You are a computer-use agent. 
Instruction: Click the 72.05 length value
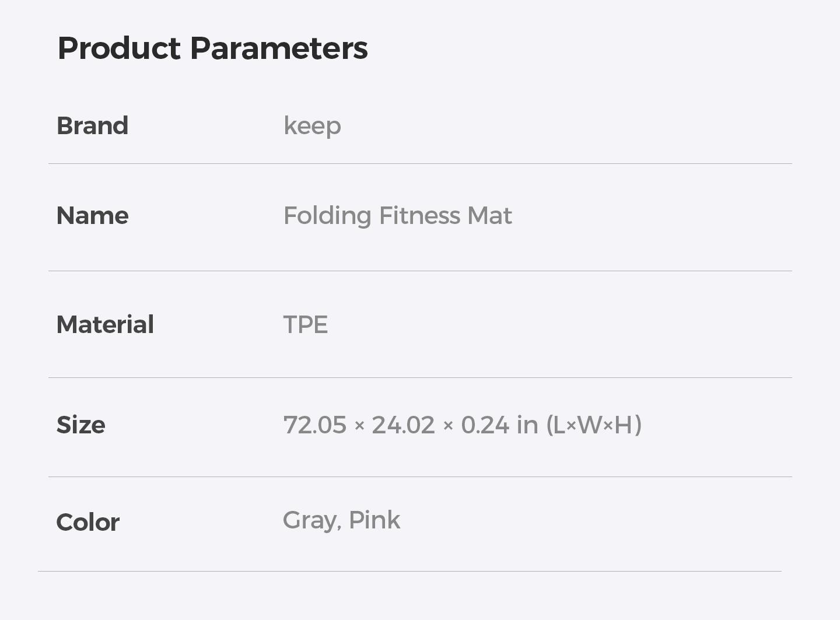[315, 425]
